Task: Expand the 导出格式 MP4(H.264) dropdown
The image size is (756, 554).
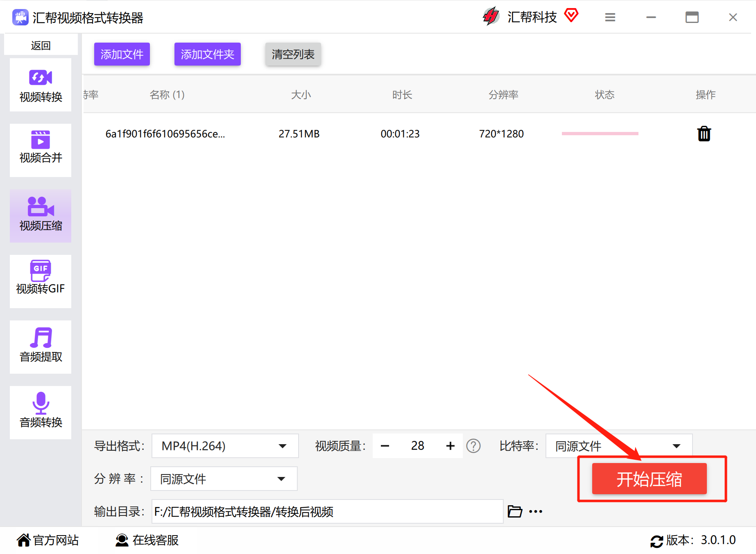Action: pyautogui.click(x=225, y=446)
